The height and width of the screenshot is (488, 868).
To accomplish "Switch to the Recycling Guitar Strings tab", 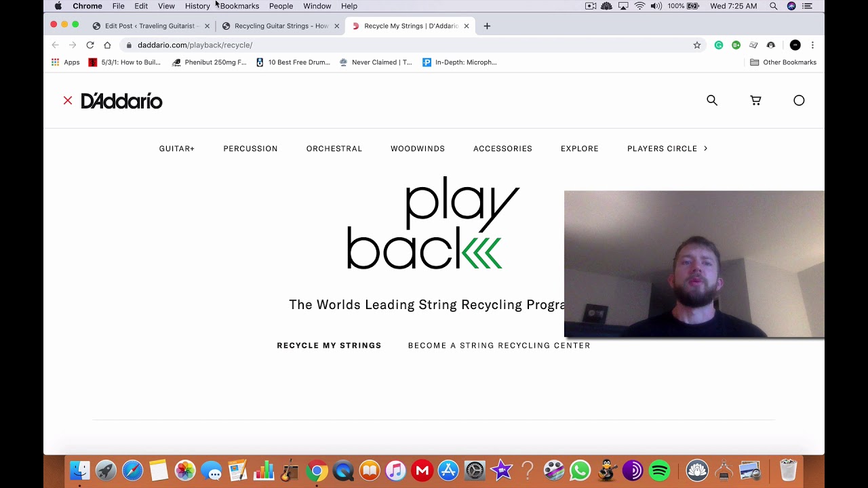I will pos(281,26).
